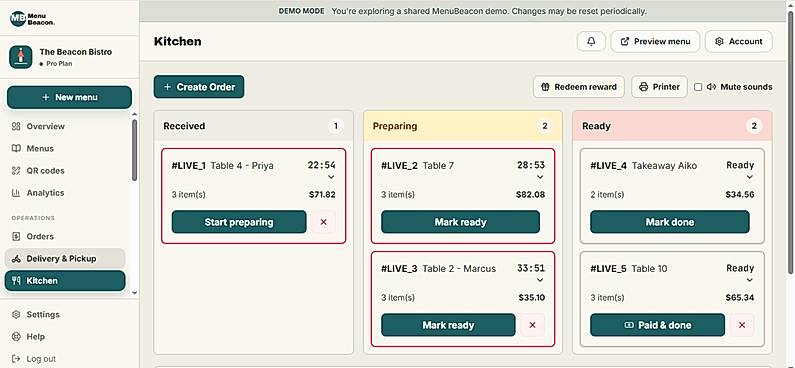This screenshot has height=368, width=795.
Task: Open Printer settings
Action: click(x=659, y=87)
